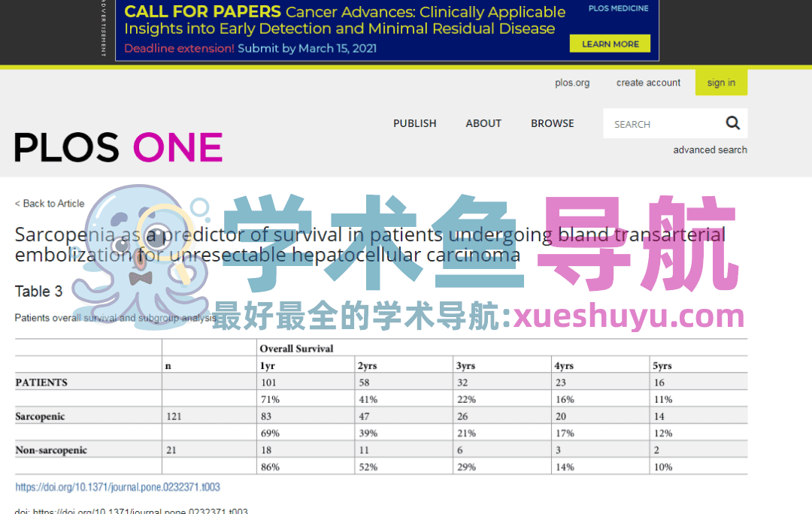The width and height of the screenshot is (812, 514).
Task: Go to advanced search
Action: [x=710, y=150]
